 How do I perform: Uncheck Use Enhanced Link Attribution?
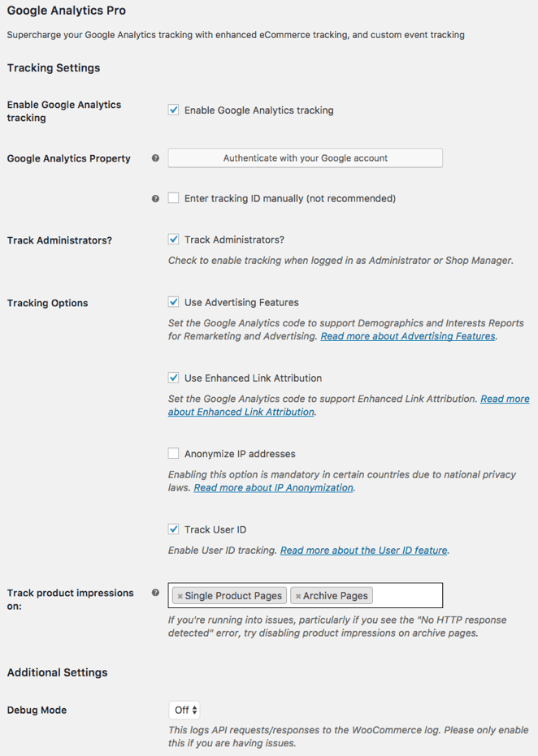(173, 378)
